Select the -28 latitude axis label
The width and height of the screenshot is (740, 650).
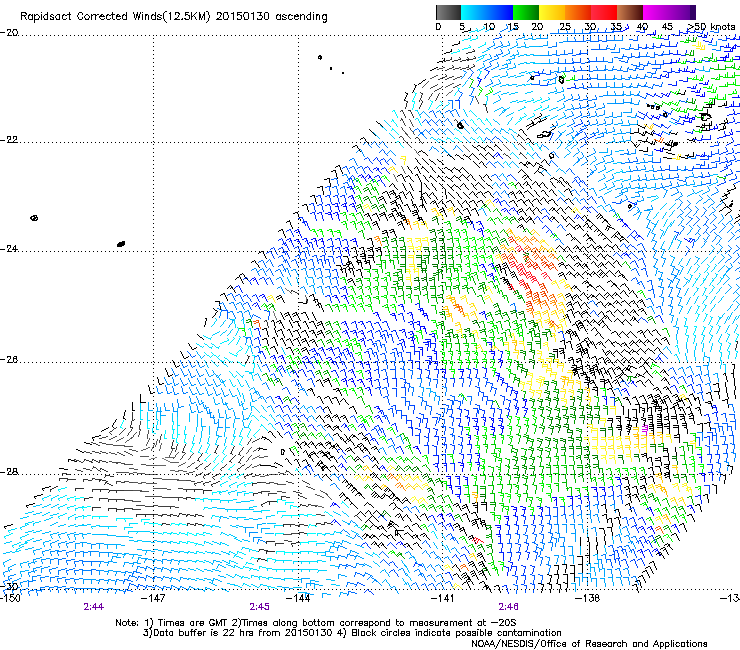tap(9, 472)
